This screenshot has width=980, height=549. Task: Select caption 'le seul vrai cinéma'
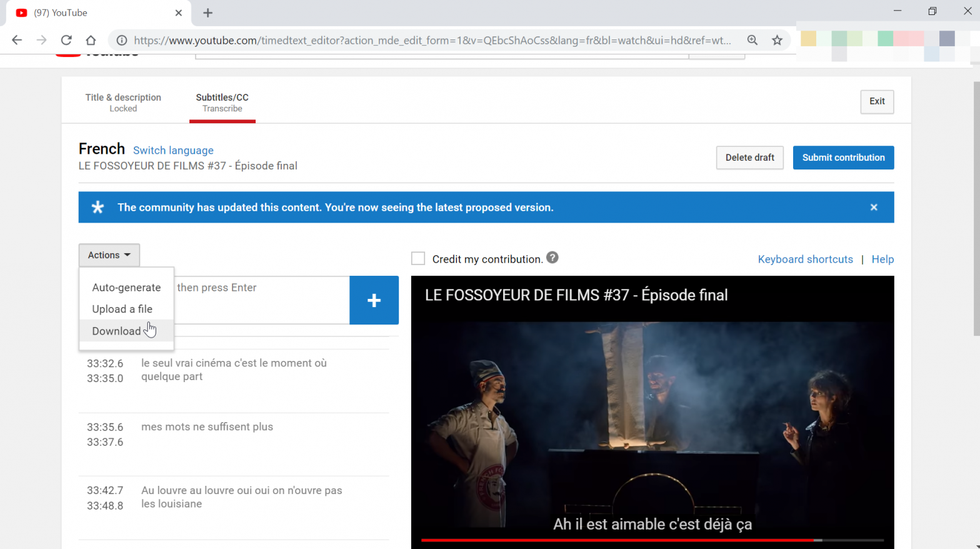(234, 370)
